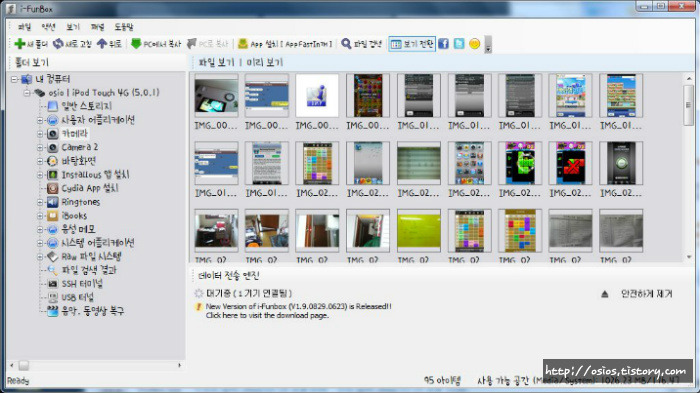Viewport: 700px width, 393px height.
Task: Switch to the 미리 보기 tab
Action: click(x=265, y=63)
